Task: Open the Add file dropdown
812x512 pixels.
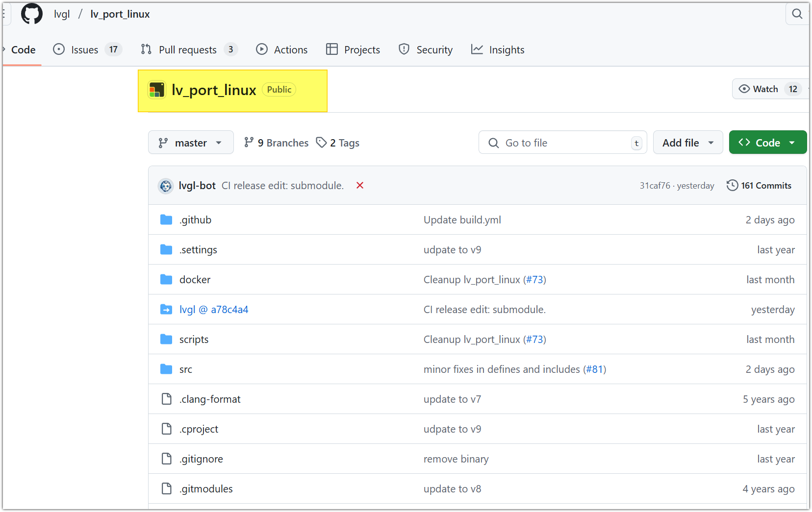Action: pyautogui.click(x=687, y=142)
